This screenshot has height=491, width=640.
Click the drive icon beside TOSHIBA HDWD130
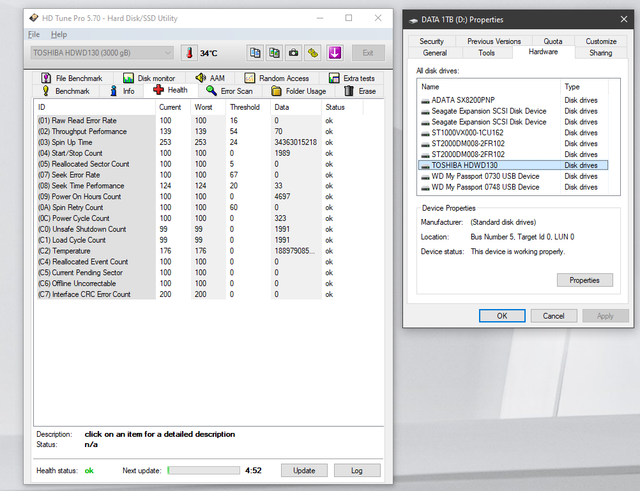click(425, 166)
